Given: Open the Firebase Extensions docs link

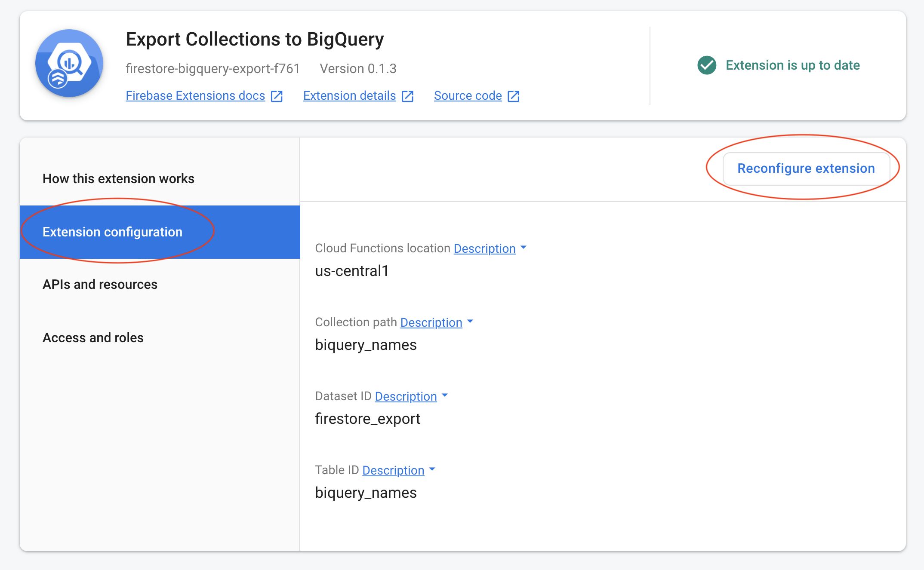Looking at the screenshot, I should point(195,95).
